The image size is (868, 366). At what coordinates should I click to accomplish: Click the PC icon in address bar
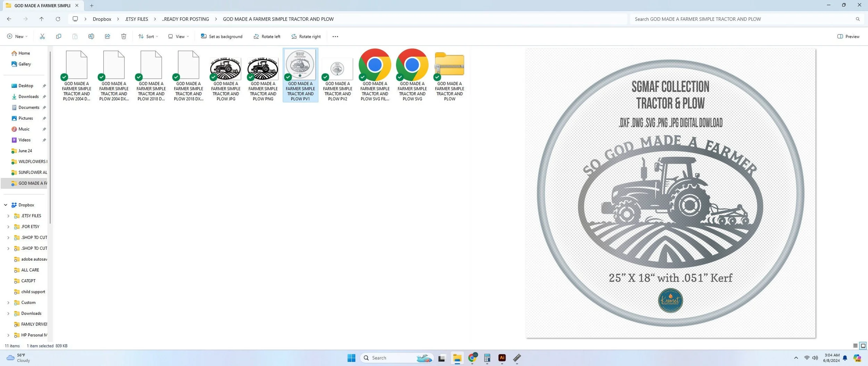point(75,19)
